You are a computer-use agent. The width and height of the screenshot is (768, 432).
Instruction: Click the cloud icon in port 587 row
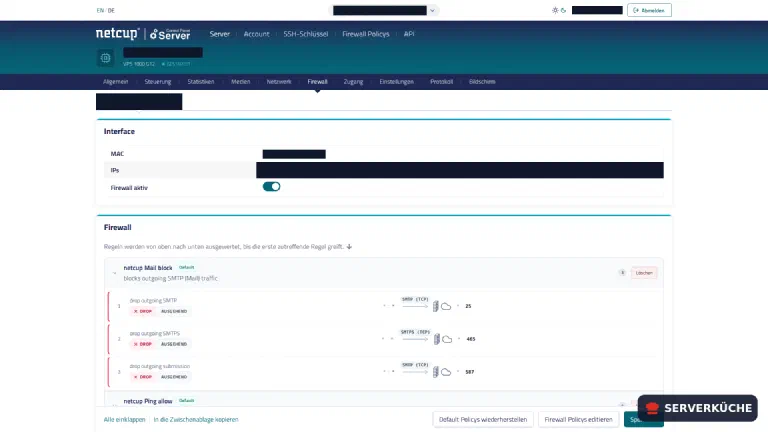click(446, 372)
